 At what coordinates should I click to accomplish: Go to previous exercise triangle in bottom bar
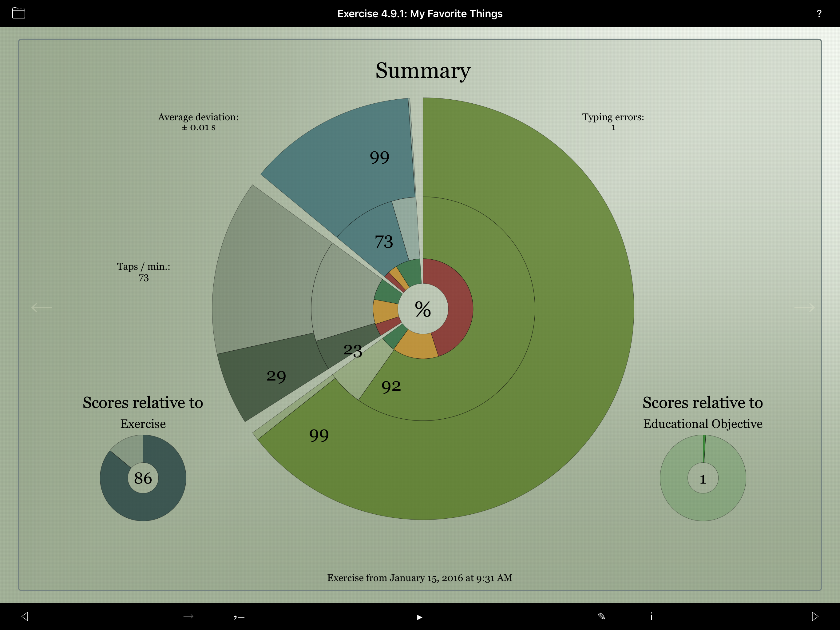pyautogui.click(x=25, y=616)
